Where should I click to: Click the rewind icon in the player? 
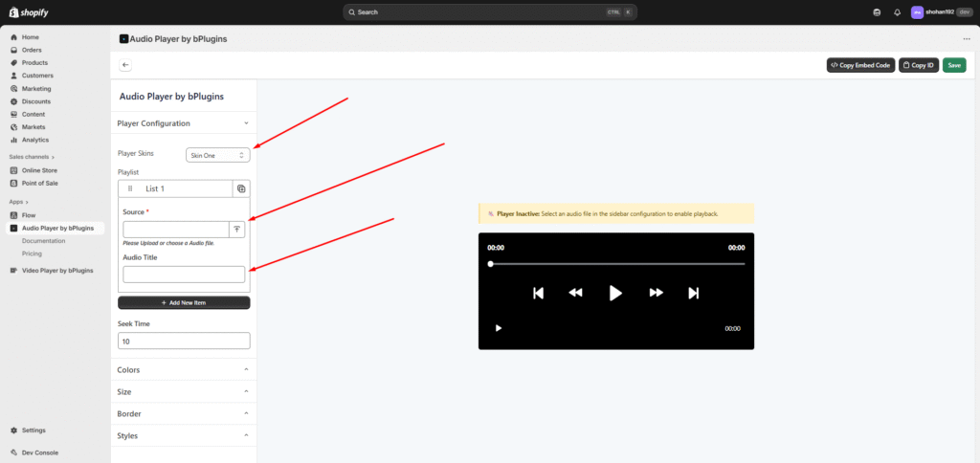[575, 293]
